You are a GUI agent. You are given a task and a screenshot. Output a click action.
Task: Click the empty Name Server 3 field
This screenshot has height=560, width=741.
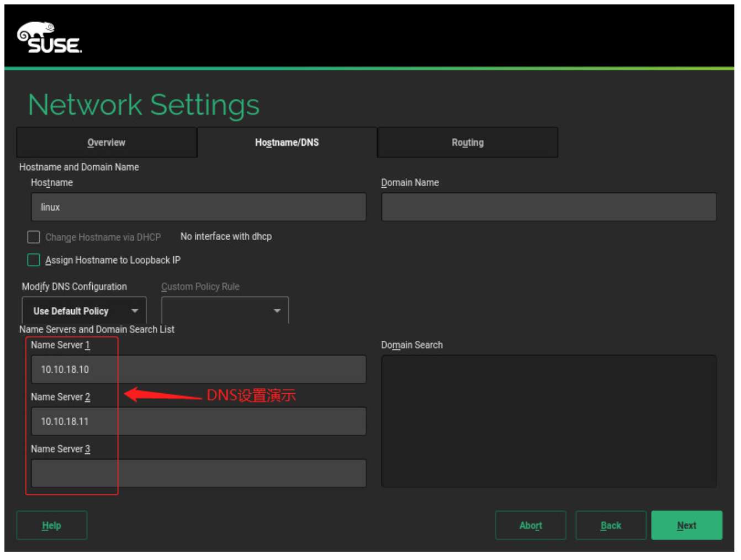[x=198, y=473]
